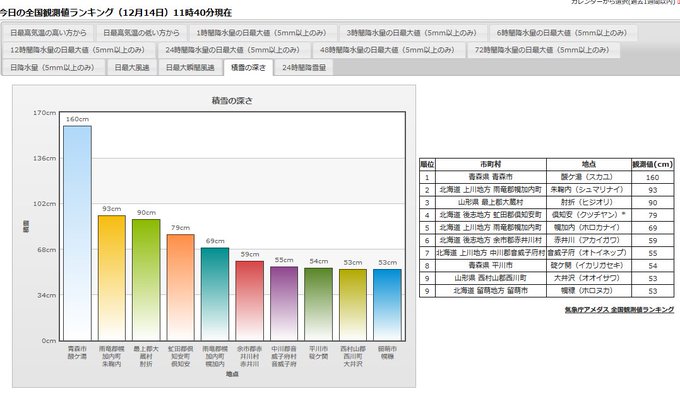Open the 日最高気温の高い方から tab

(48, 33)
